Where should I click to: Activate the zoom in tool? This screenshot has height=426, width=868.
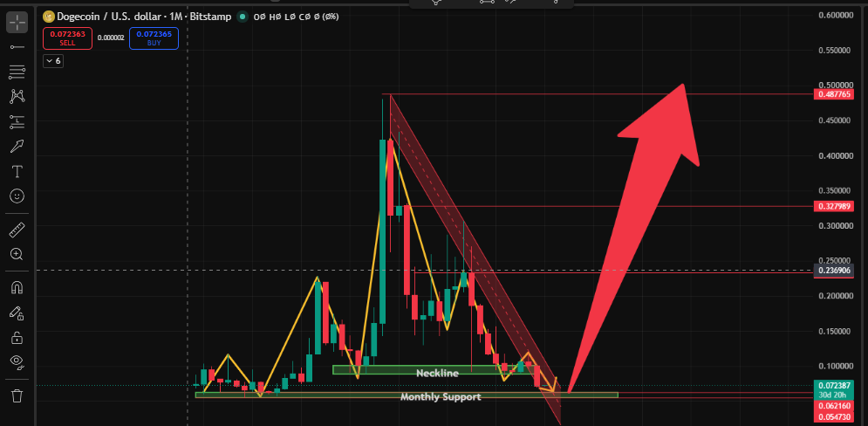click(17, 254)
